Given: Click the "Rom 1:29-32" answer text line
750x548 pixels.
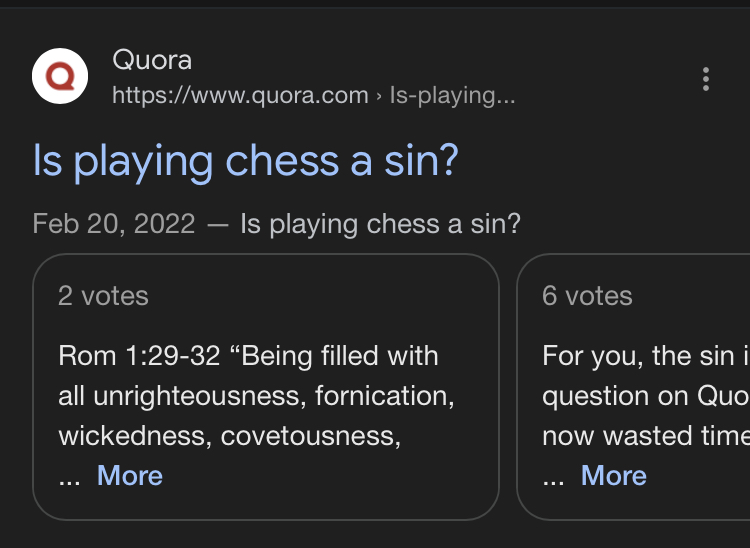Looking at the screenshot, I should (x=248, y=356).
